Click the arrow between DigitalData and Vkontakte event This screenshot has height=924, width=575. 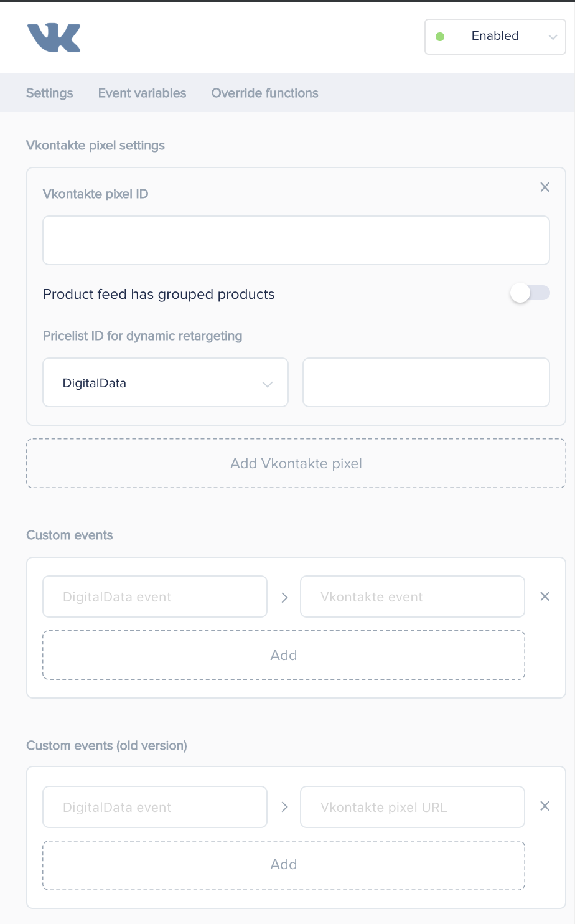pyautogui.click(x=284, y=597)
